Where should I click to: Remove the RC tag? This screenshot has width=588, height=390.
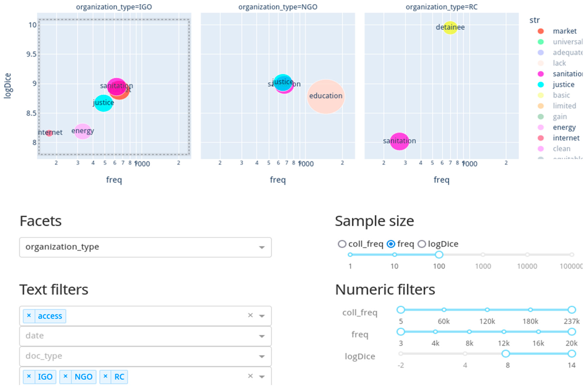pyautogui.click(x=105, y=377)
